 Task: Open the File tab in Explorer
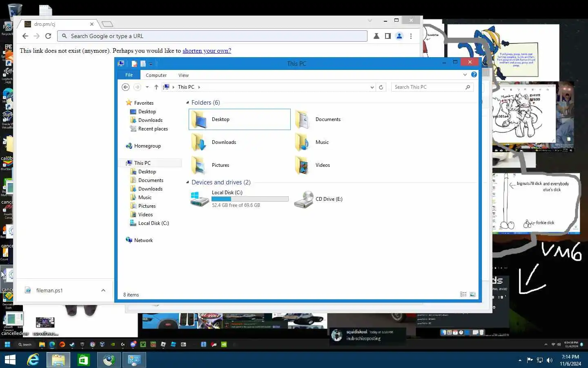(129, 75)
